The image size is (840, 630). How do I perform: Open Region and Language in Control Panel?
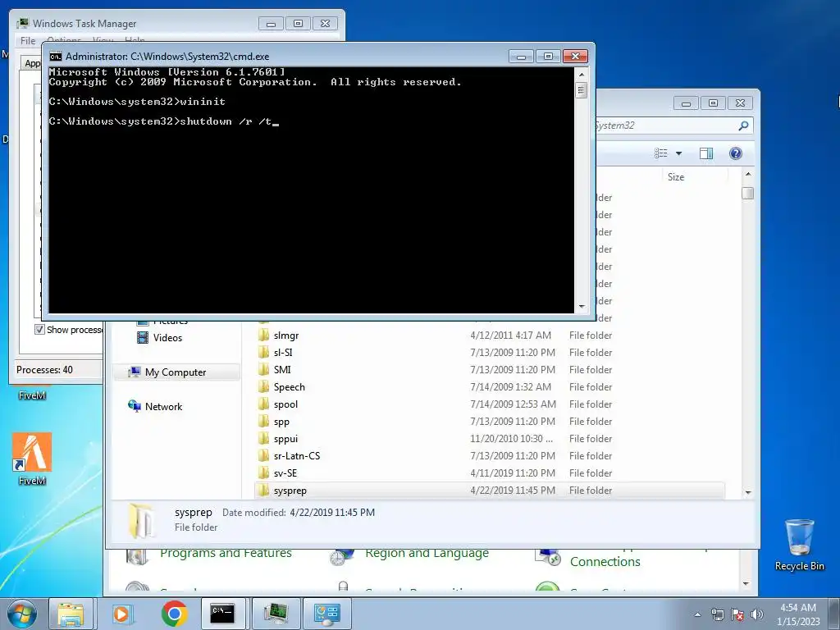click(427, 553)
